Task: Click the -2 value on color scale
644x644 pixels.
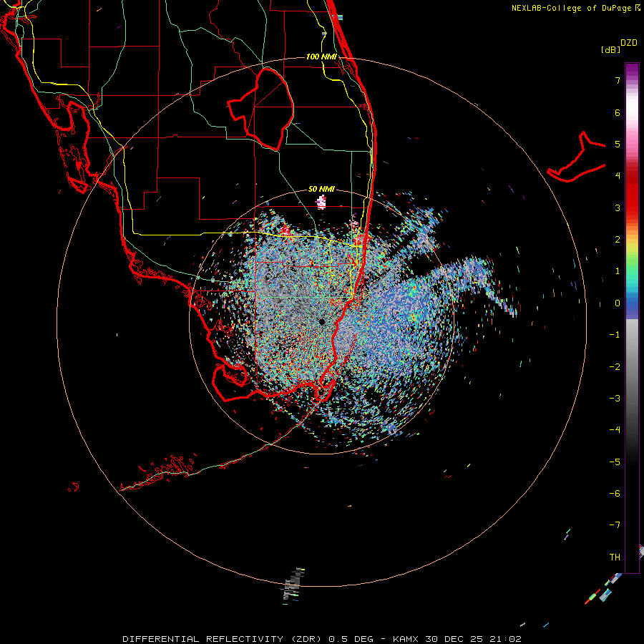Action: point(615,367)
